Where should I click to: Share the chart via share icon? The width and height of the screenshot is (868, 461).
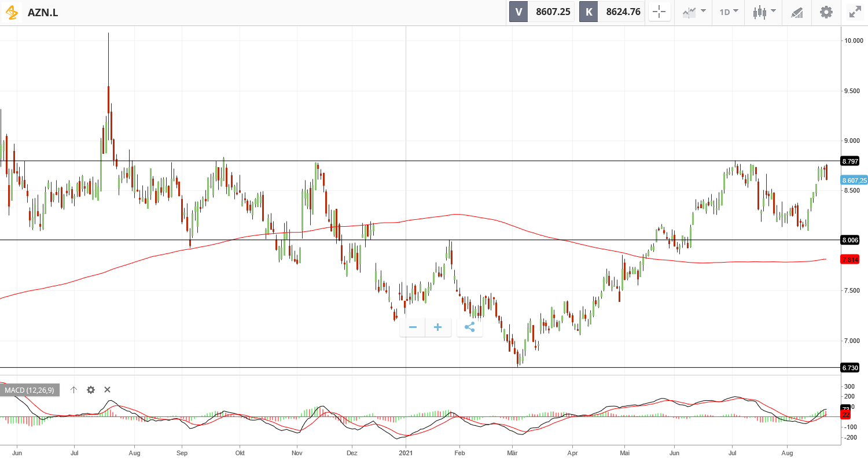coord(470,327)
